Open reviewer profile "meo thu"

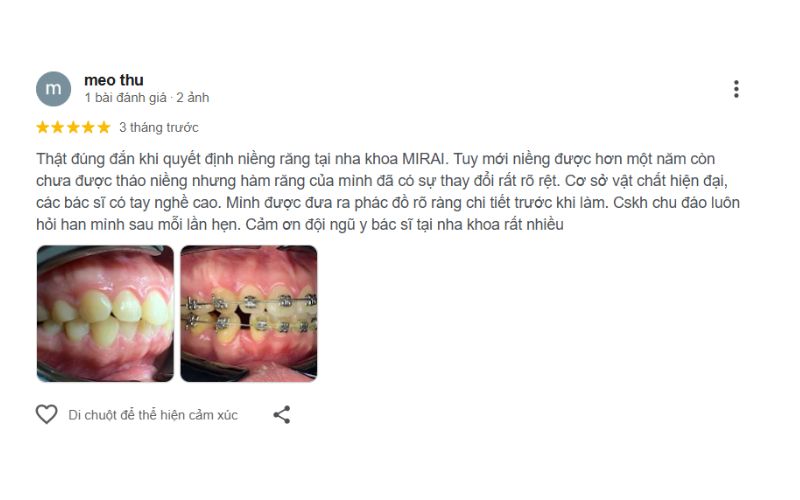(x=114, y=80)
